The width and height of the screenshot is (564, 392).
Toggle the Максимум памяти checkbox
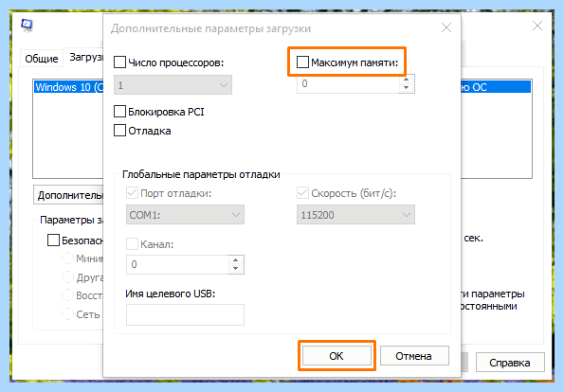302,62
